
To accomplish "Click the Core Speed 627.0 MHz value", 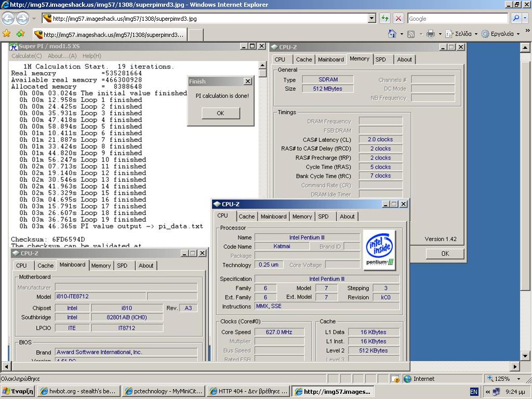I will click(x=279, y=332).
